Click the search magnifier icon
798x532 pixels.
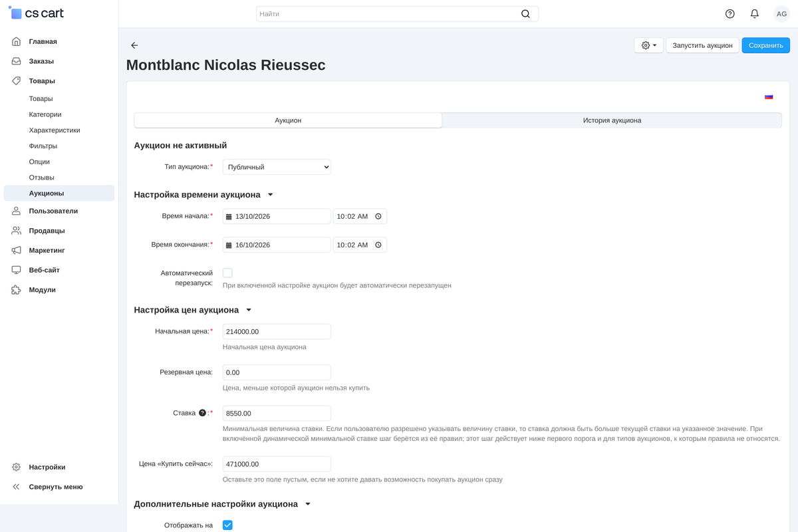[525, 14]
